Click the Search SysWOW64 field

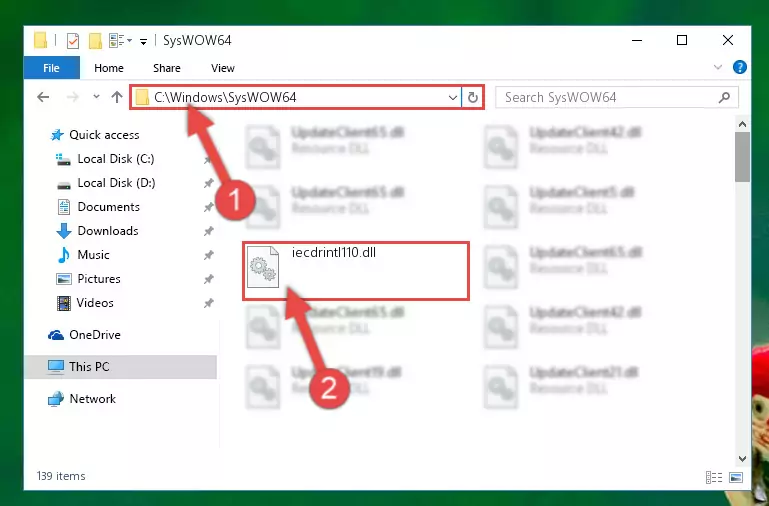(616, 97)
